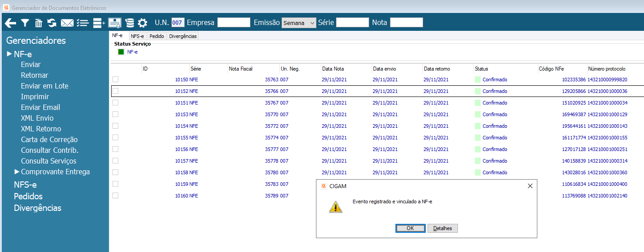The width and height of the screenshot is (644, 252).
Task: Select Imprimir in the sidebar
Action: 34,97
